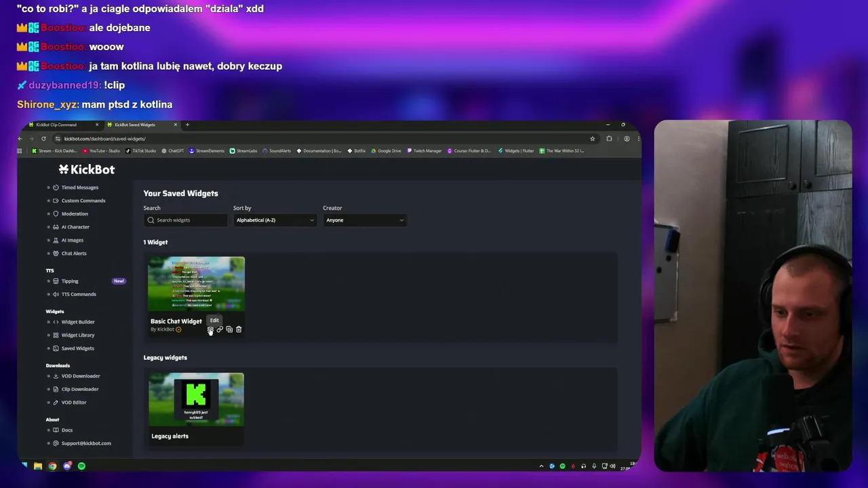
Task: Open a new browser tab
Action: click(187, 125)
